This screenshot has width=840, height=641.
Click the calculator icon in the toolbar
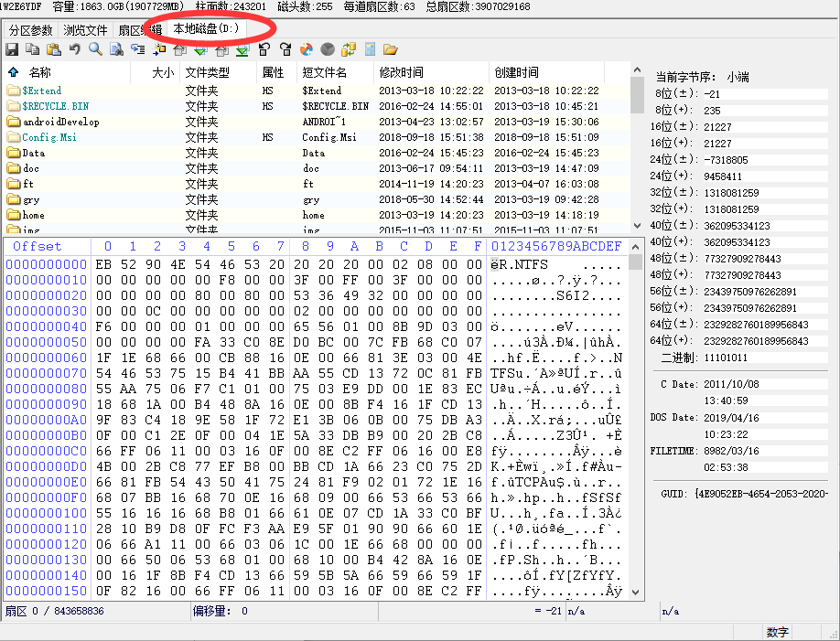pyautogui.click(x=370, y=49)
